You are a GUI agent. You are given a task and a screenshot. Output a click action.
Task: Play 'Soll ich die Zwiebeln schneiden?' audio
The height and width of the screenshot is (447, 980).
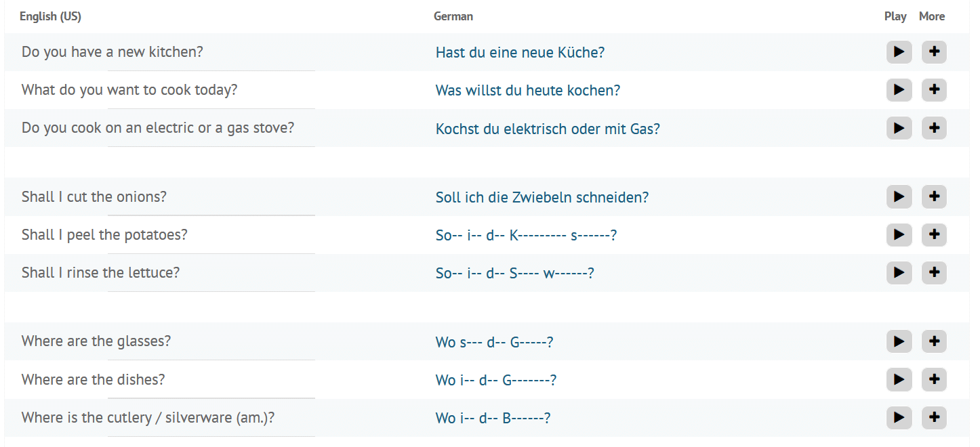899,197
